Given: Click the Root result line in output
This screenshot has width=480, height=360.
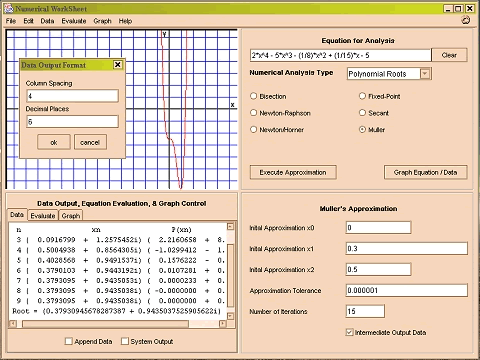Looking at the screenshot, I should tap(117, 311).
